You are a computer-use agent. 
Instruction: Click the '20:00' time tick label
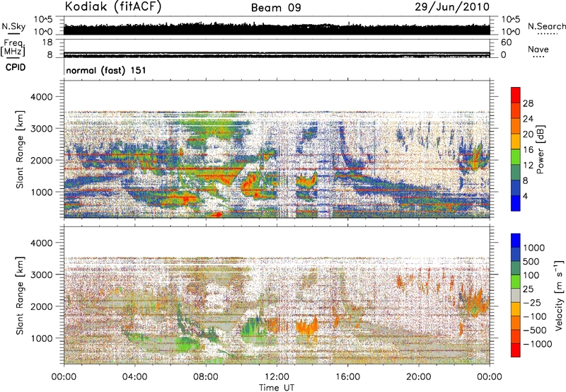418,377
